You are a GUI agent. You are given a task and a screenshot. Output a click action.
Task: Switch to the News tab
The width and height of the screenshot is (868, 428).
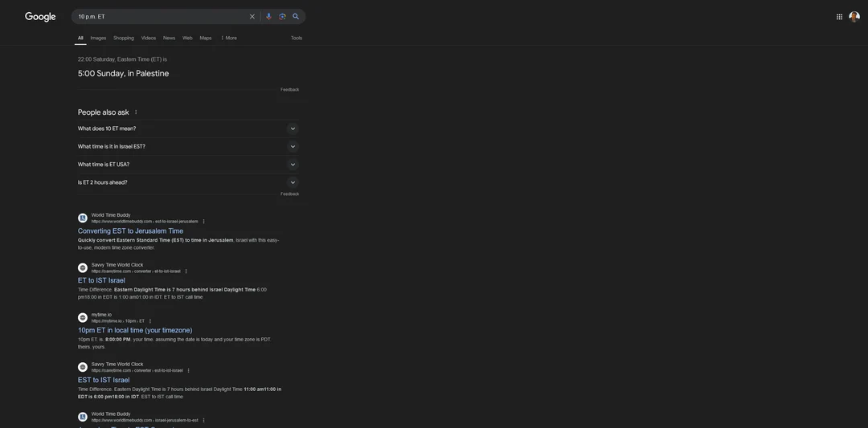tap(169, 38)
